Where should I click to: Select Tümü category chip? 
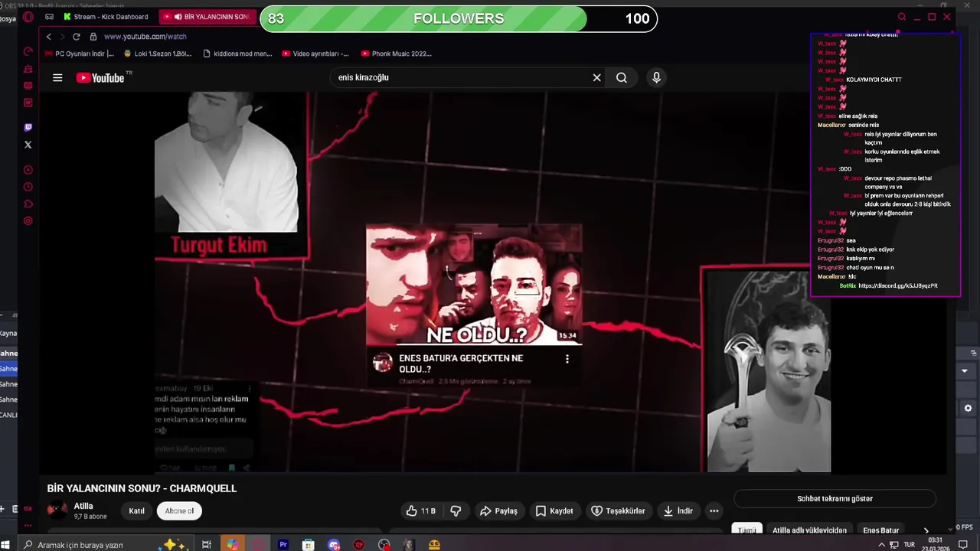pos(746,530)
